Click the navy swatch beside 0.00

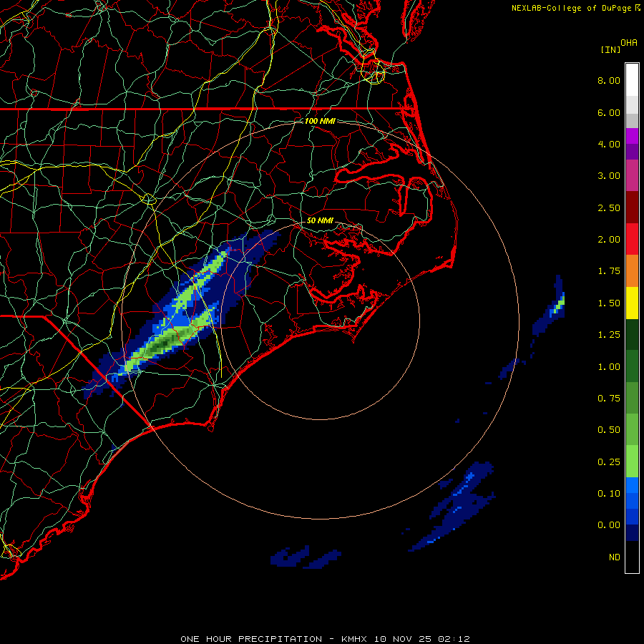632,532
